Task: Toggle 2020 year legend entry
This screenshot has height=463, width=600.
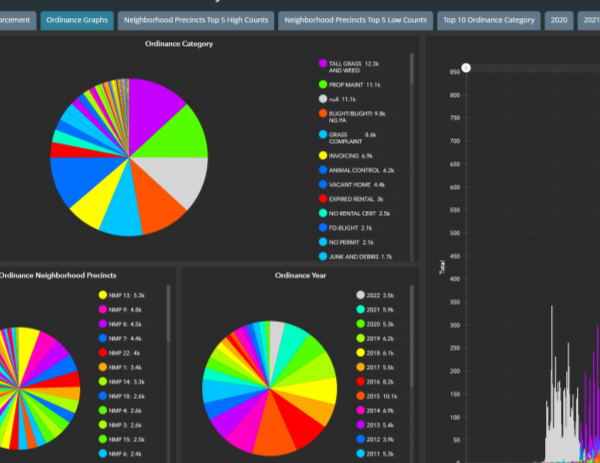Action: pos(375,324)
